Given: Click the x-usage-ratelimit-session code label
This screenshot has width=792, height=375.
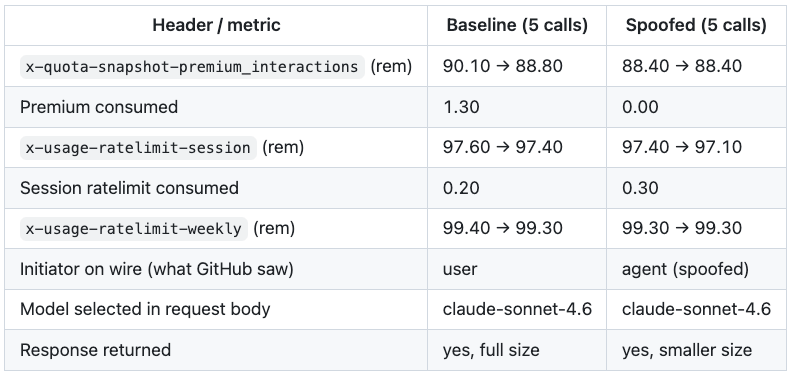Looking at the screenshot, I should 138,147.
